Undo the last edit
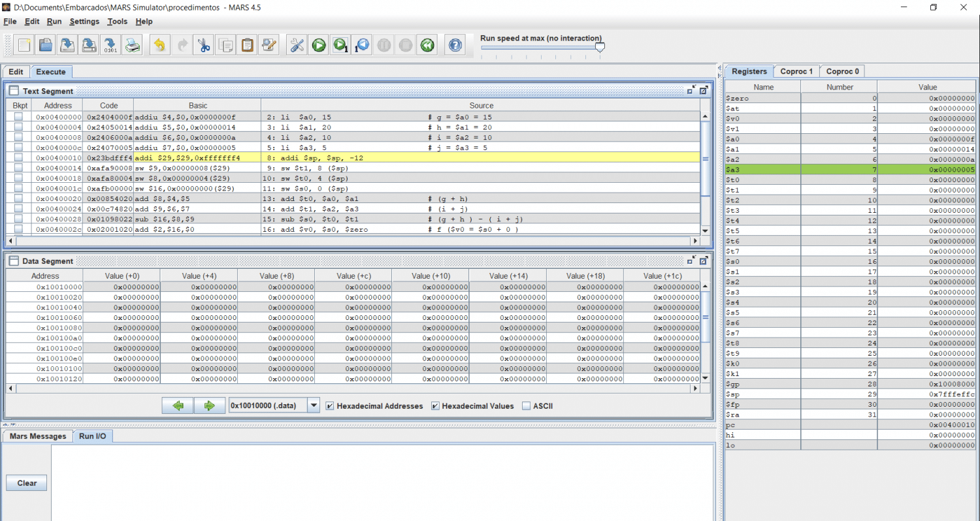 (159, 45)
